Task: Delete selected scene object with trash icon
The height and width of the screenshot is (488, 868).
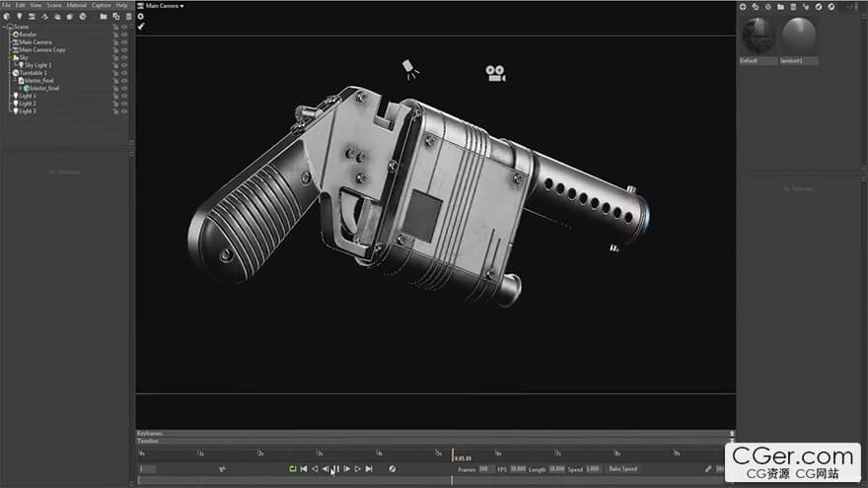Action: (128, 17)
